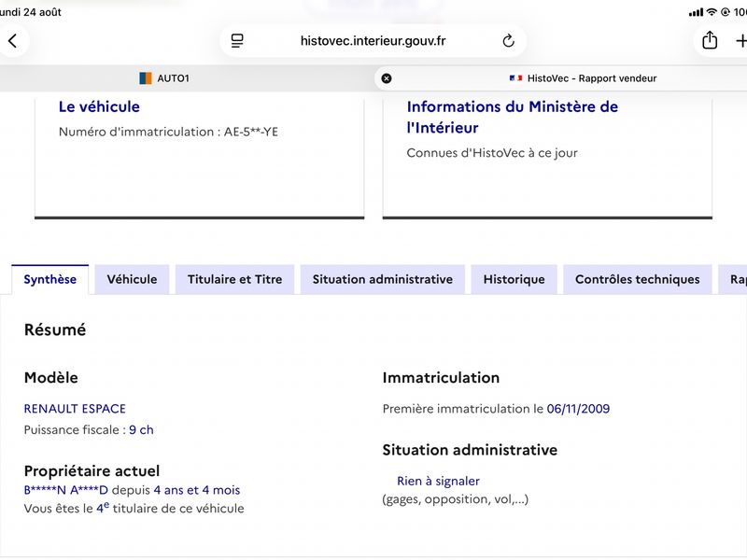The width and height of the screenshot is (747, 560).
Task: Select the HistoVec - Rapport vendeur tab
Action: [x=561, y=78]
